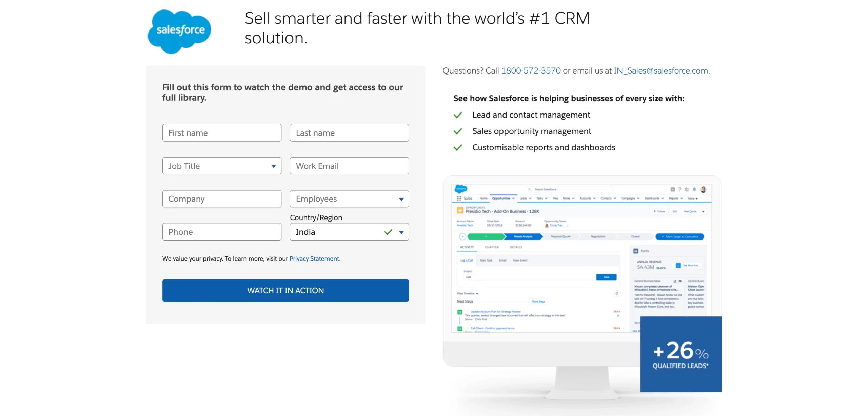Viewport: 868px width, 416px height.
Task: Click the checkmark beside Customisable reports and dashboards
Action: coord(458,147)
